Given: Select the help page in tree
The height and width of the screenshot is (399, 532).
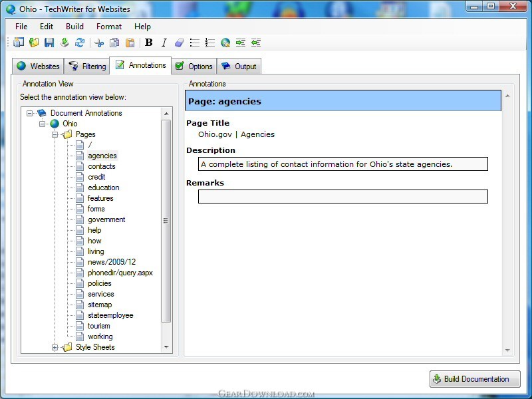Looking at the screenshot, I should click(x=94, y=230).
